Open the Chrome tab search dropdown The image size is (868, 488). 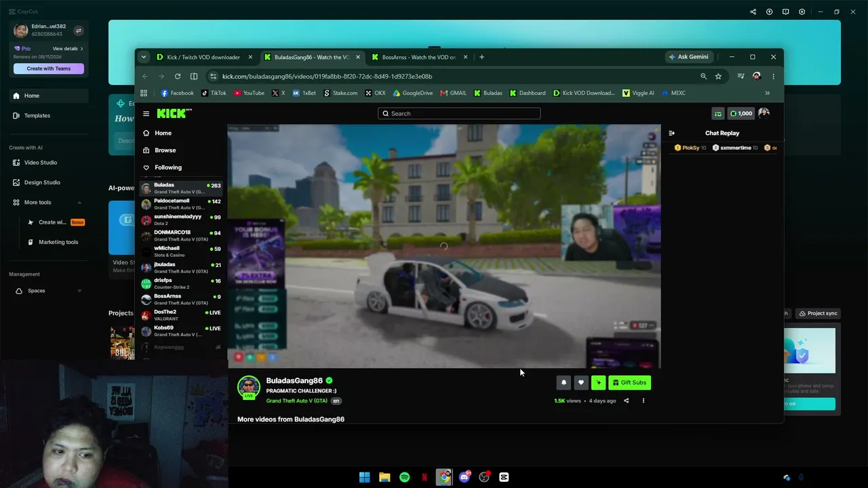(144, 57)
